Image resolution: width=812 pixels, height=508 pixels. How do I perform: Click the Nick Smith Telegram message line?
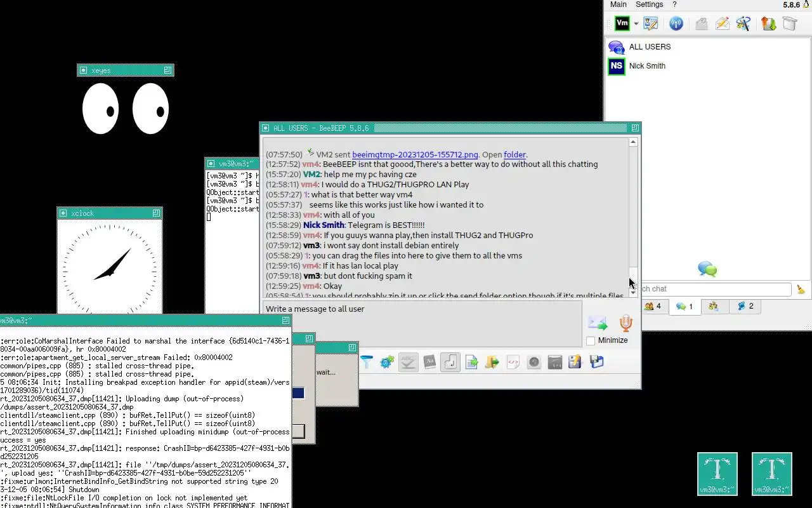pos(345,225)
